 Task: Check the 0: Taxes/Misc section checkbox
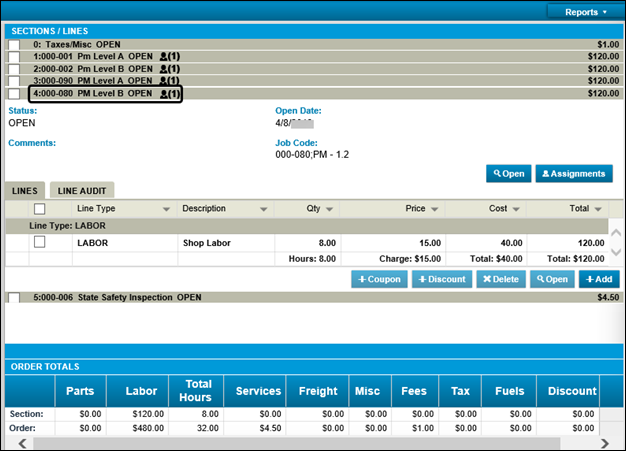point(13,45)
